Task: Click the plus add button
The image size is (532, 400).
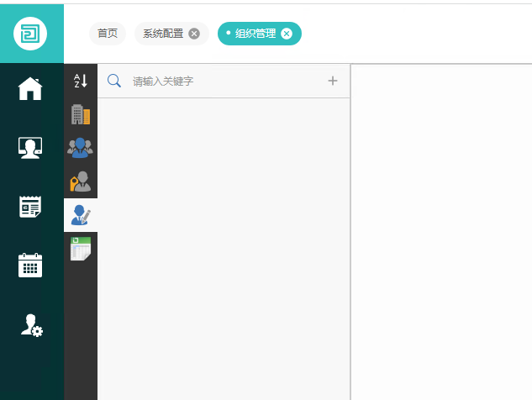Action: click(x=333, y=81)
